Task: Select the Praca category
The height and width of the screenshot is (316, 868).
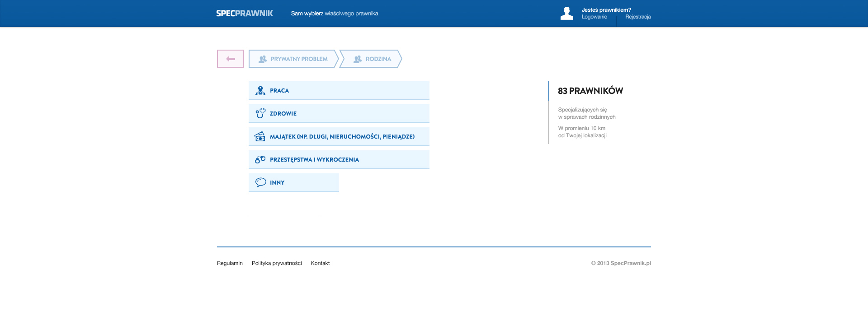Action: pos(339,90)
